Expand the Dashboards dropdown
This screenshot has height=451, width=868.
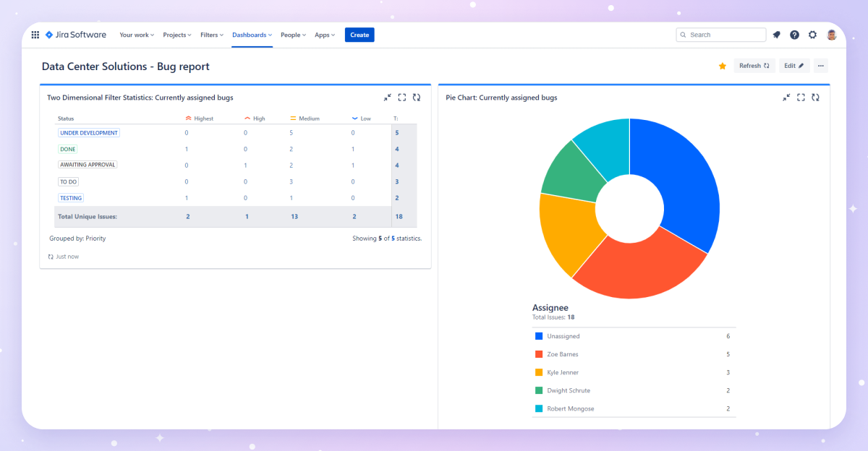pyautogui.click(x=252, y=35)
